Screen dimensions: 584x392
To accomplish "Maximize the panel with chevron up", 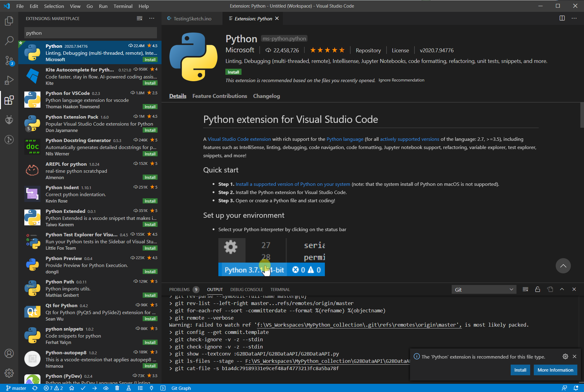I will coord(562,290).
